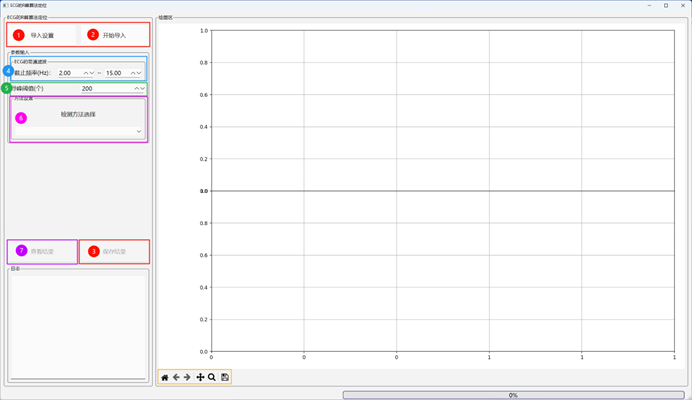Increase the lower cutoff frequency 2.00 value
This screenshot has height=400, width=692.
87,73
